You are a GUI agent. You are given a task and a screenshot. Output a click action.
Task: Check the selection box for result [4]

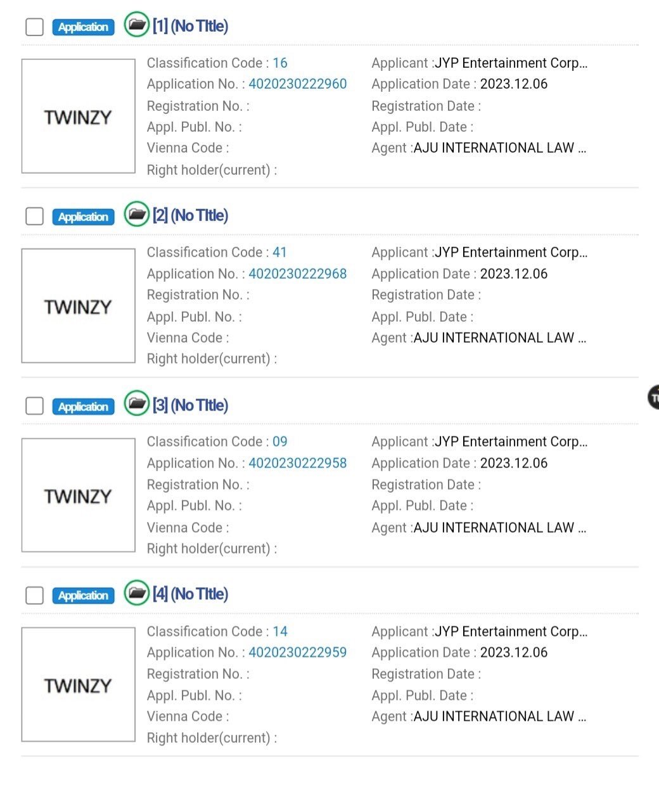34,595
